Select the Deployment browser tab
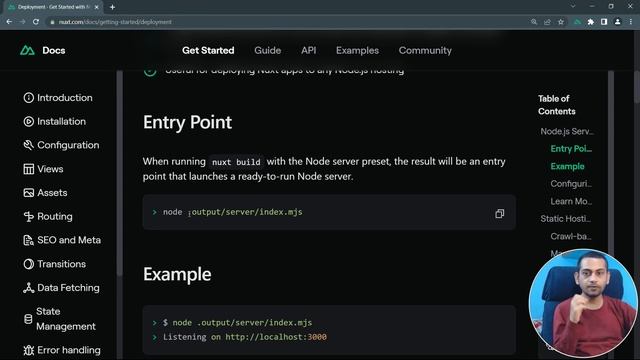Image resolution: width=640 pixels, height=360 pixels. click(53, 7)
